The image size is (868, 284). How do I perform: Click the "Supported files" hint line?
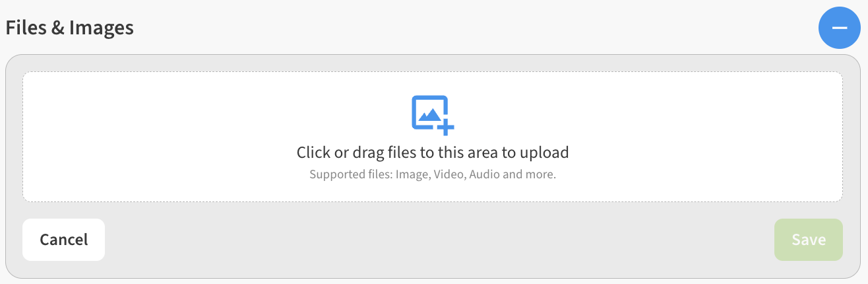click(x=433, y=176)
